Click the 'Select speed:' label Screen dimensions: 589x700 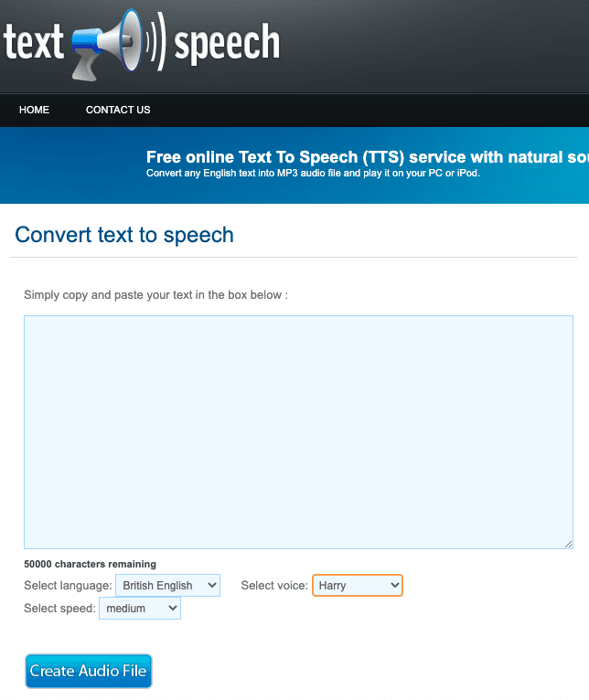pyautogui.click(x=59, y=609)
